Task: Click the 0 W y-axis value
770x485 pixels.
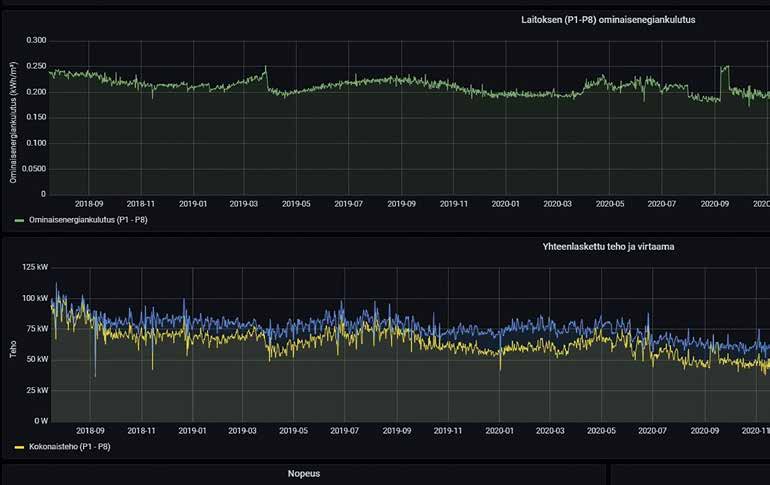Action: [x=41, y=421]
